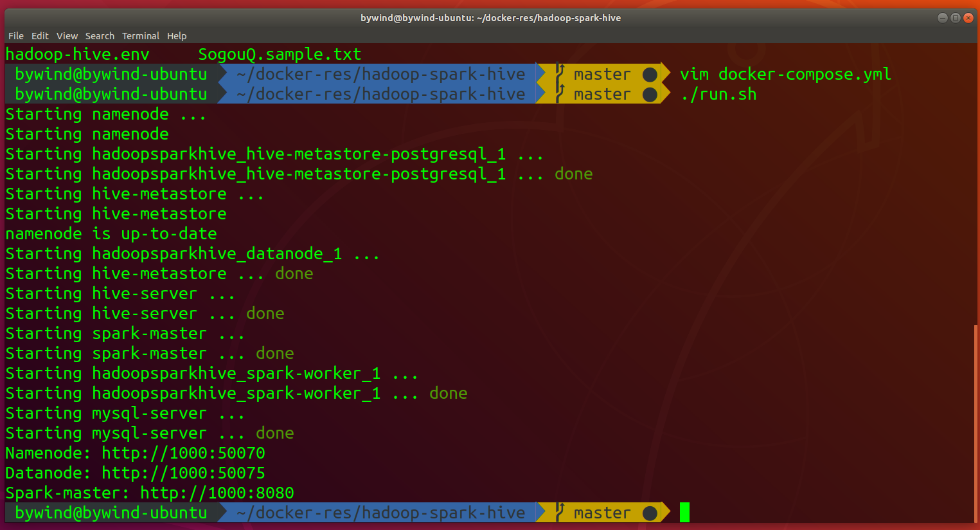Click the command 'vim docker-compose.yml'
The image size is (980, 530).
point(785,75)
